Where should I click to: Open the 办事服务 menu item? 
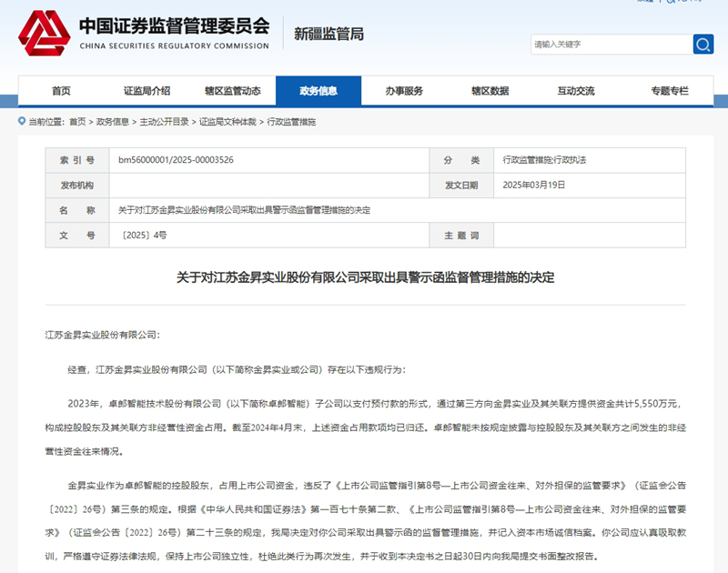(404, 91)
